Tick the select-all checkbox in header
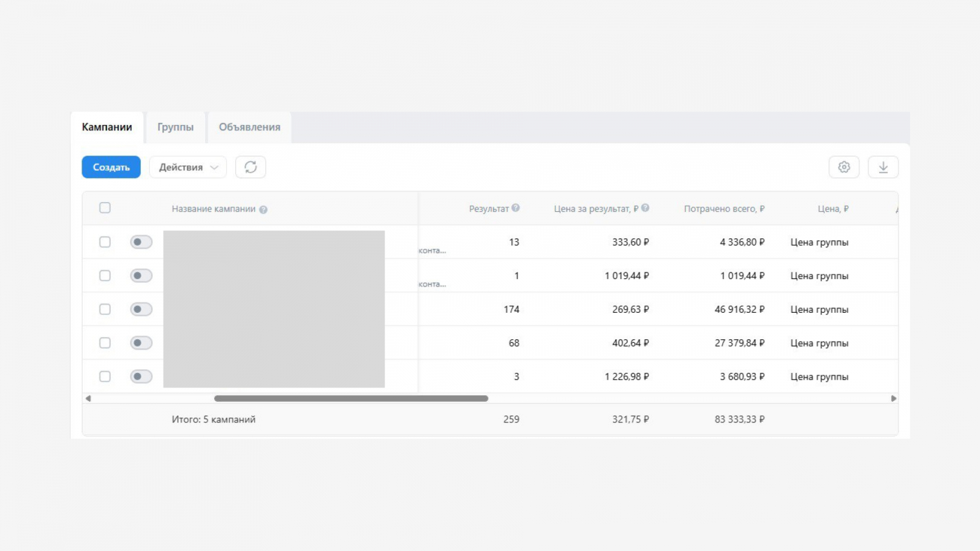980x551 pixels. tap(105, 208)
